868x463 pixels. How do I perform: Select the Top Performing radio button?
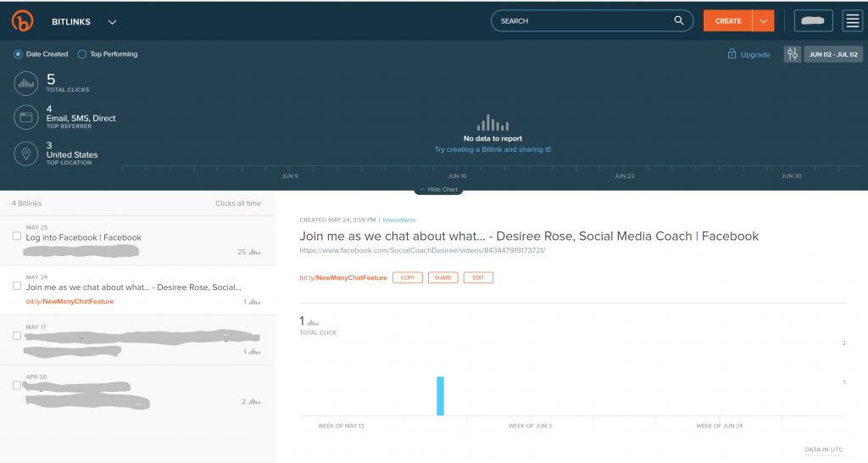click(82, 54)
